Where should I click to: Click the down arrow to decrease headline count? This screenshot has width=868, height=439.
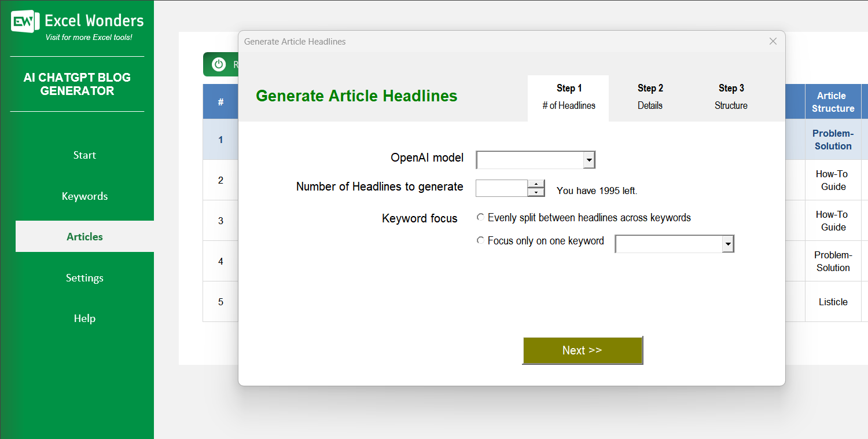[x=536, y=191]
